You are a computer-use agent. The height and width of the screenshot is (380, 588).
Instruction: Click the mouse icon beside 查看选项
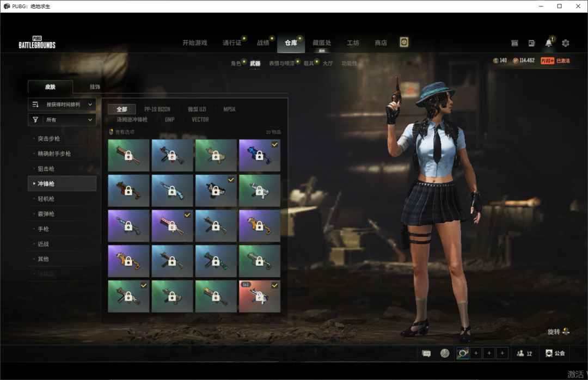111,132
